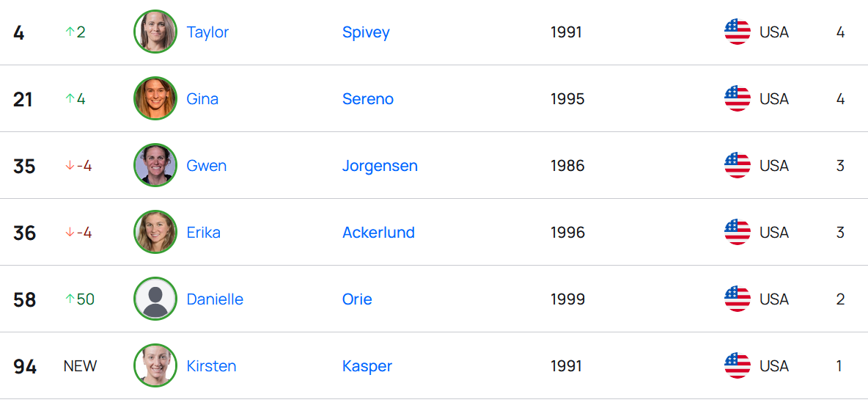The width and height of the screenshot is (868, 408).
Task: Click the USA flag in Taylor Spivey's row
Action: click(737, 32)
